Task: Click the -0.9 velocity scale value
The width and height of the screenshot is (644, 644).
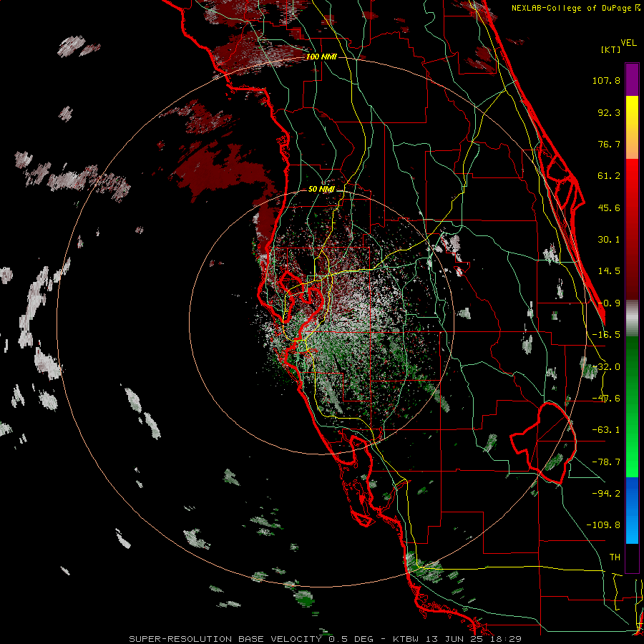Action: [609, 303]
